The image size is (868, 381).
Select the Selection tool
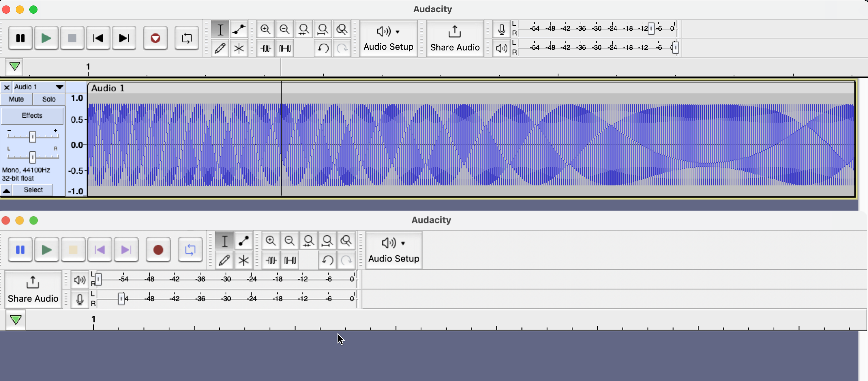(220, 29)
